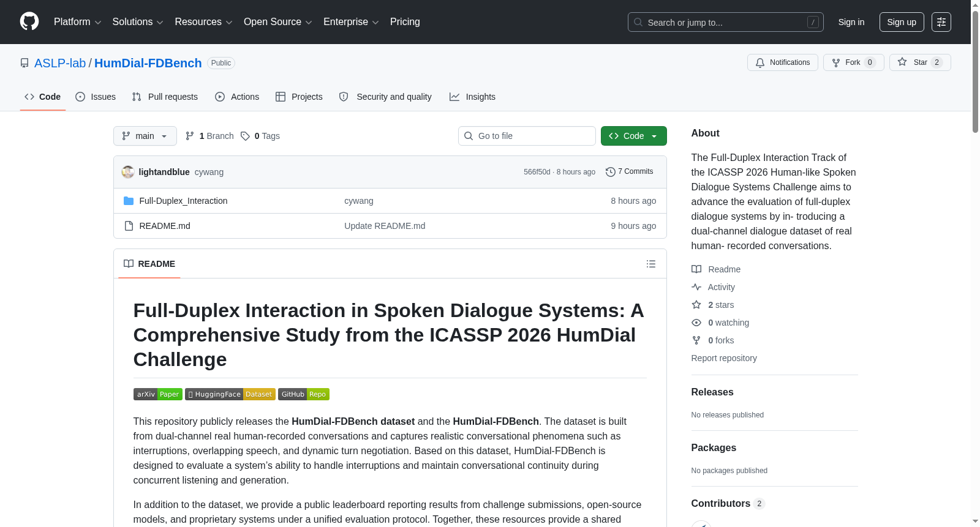Open the Insights tab
980x527 pixels.
472,97
